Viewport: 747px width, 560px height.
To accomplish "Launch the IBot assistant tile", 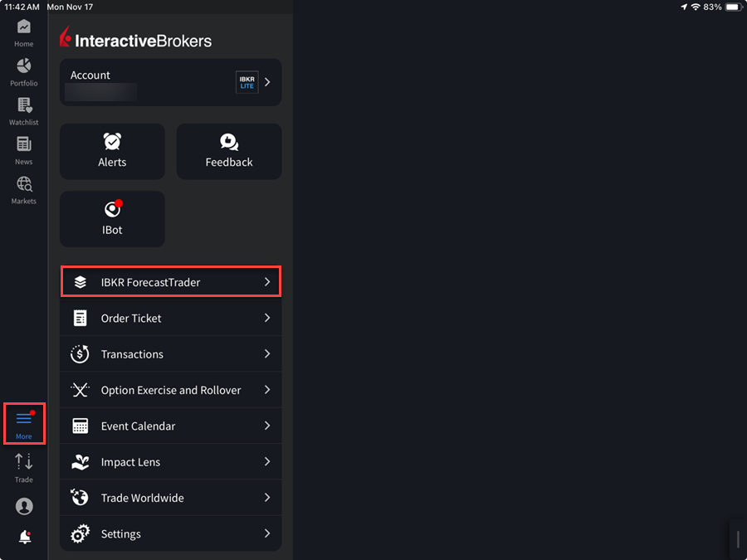I will (112, 219).
